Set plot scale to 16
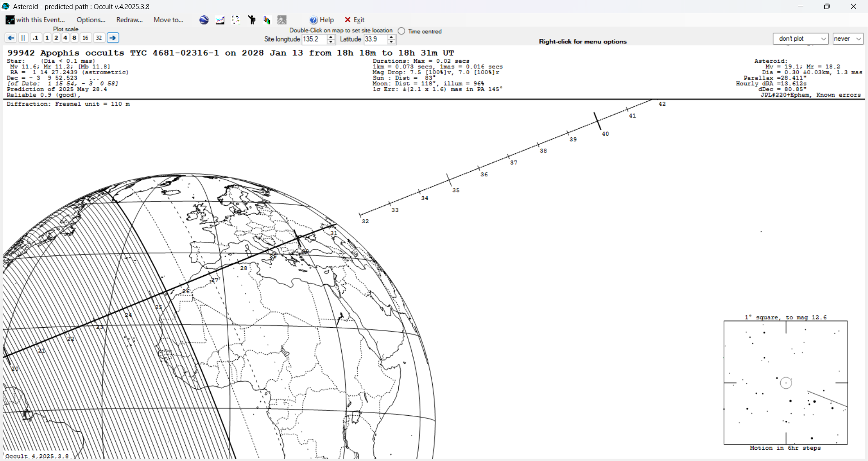This screenshot has height=461, width=868. pyautogui.click(x=85, y=38)
